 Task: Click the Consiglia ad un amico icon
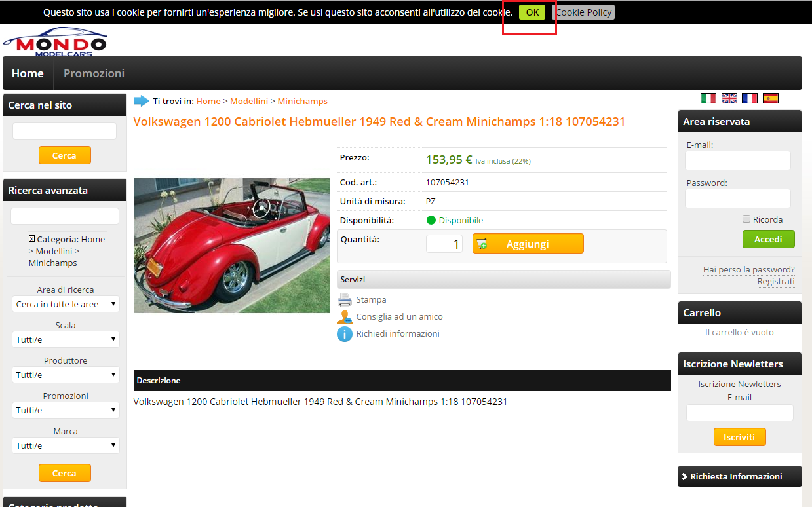point(345,317)
